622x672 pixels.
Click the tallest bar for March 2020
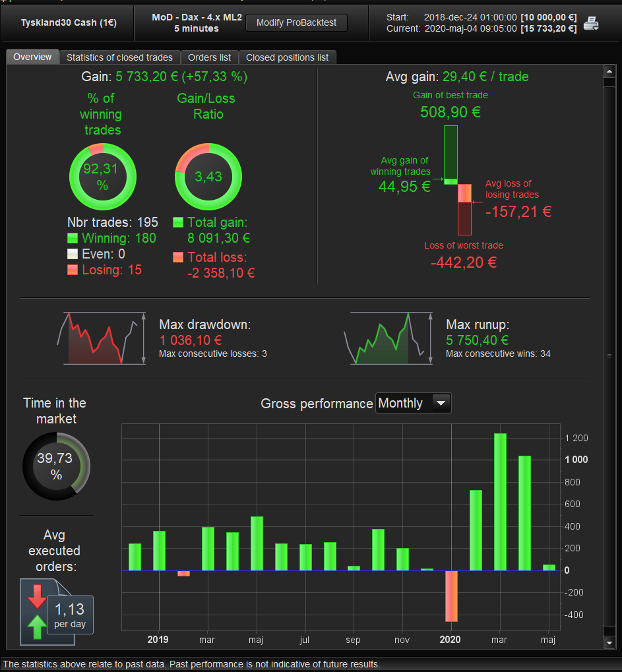tap(500, 502)
